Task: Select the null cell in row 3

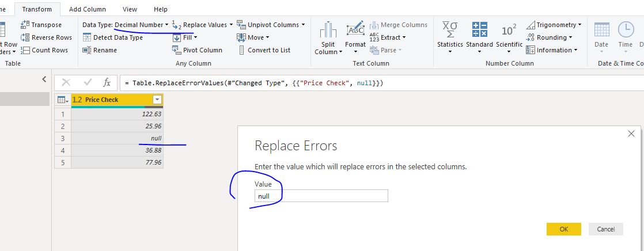Action: click(117, 138)
